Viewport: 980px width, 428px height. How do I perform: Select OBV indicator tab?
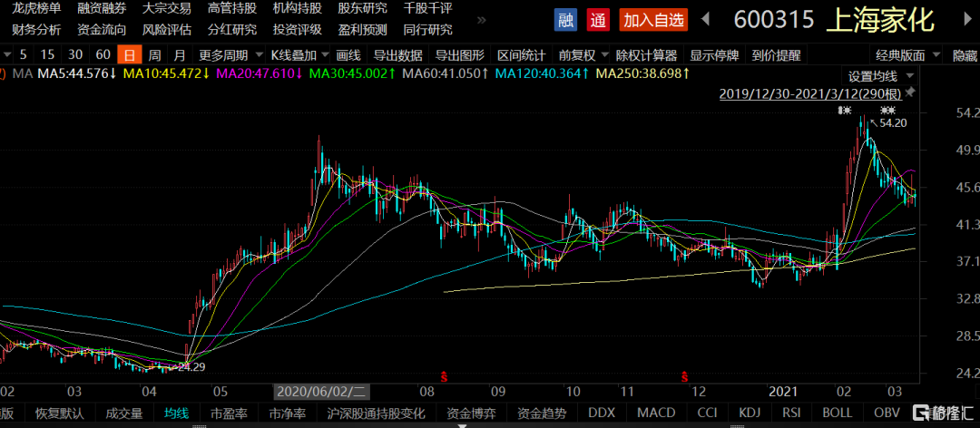pyautogui.click(x=885, y=413)
